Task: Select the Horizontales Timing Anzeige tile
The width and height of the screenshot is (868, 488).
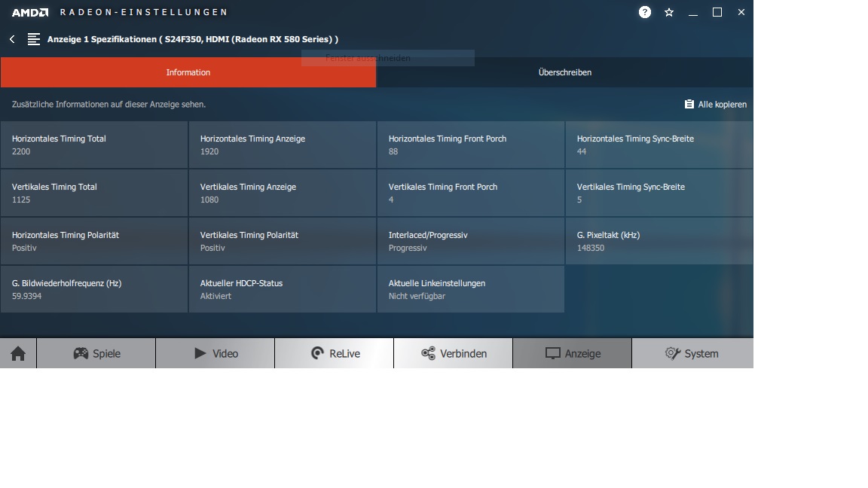Action: coord(283,145)
